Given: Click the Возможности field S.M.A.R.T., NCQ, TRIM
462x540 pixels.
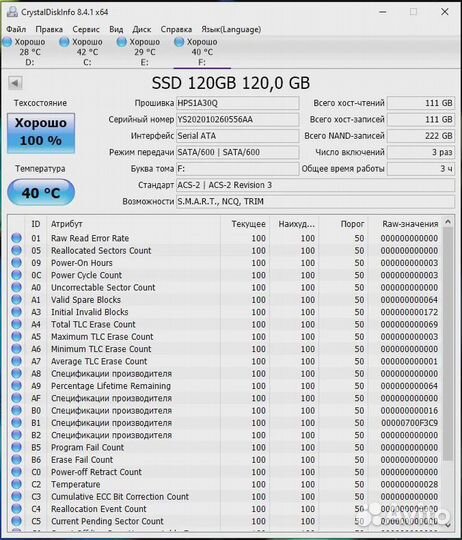Looking at the screenshot, I should coord(315,201).
